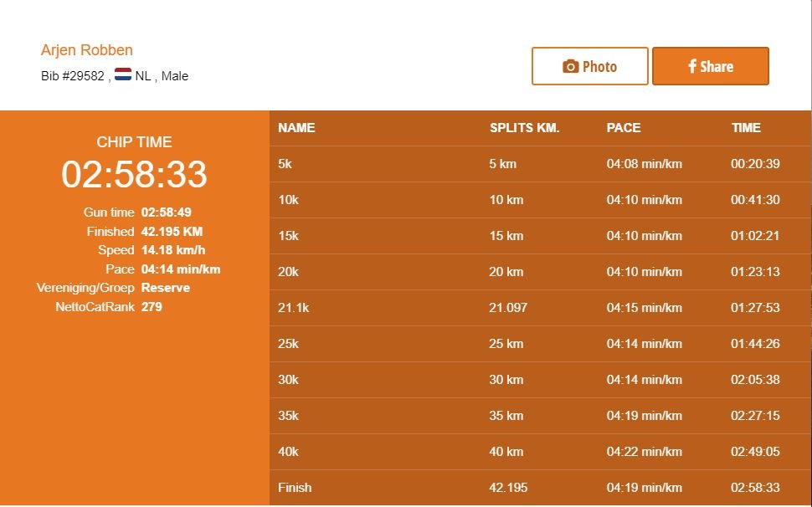
Task: Click the Facebook icon on the Share button
Action: coord(691,66)
